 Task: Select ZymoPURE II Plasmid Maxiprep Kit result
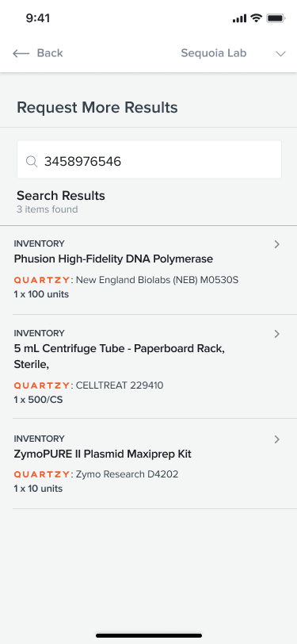pos(149,464)
